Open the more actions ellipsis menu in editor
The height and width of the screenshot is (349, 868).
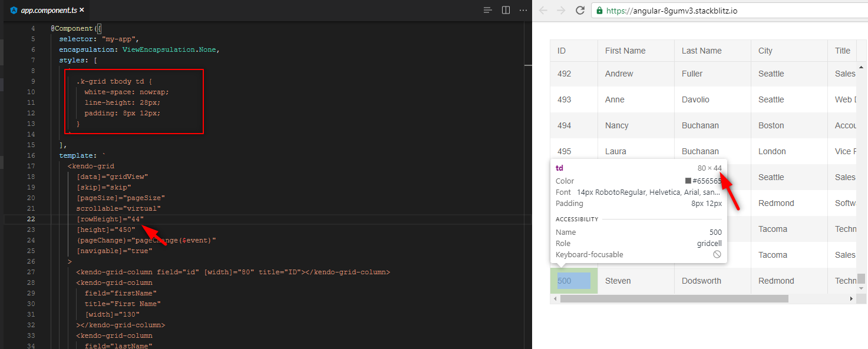tap(522, 10)
